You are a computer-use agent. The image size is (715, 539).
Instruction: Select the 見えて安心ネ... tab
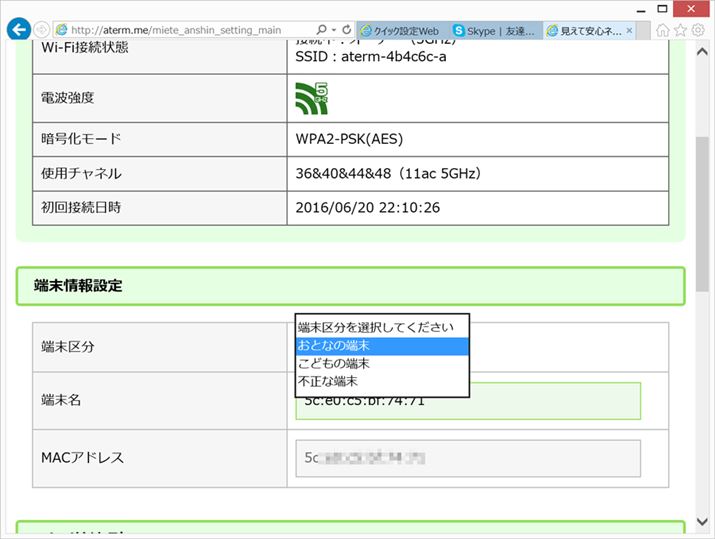point(585,31)
